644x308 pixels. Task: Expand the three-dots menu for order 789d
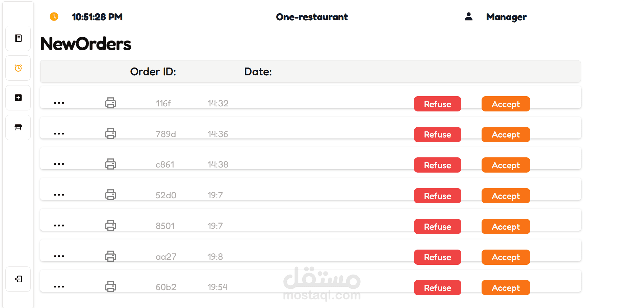point(59,134)
